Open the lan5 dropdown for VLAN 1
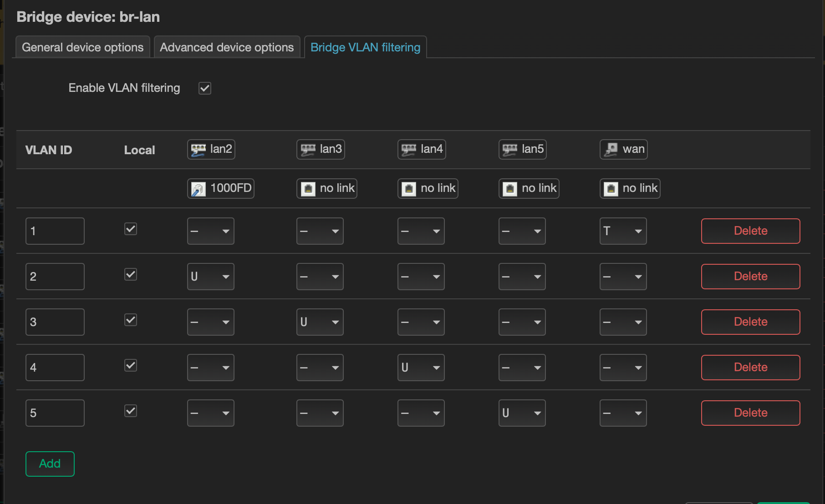The width and height of the screenshot is (825, 504). pos(522,231)
